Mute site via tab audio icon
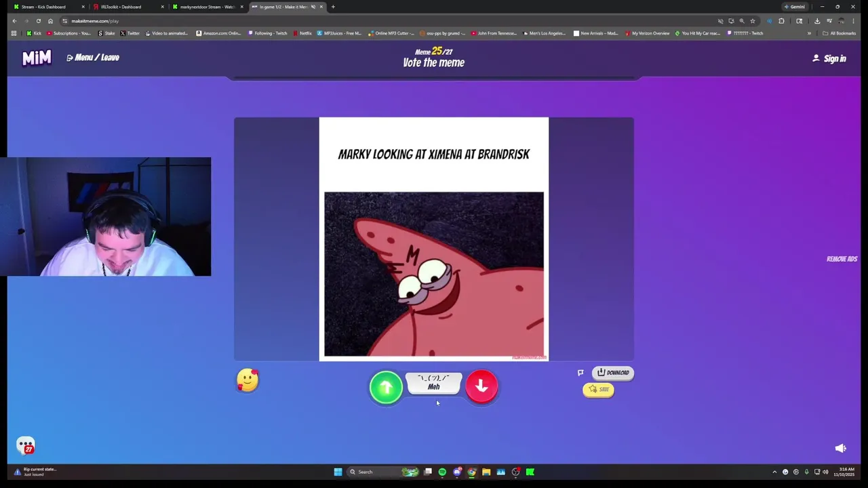 [313, 7]
